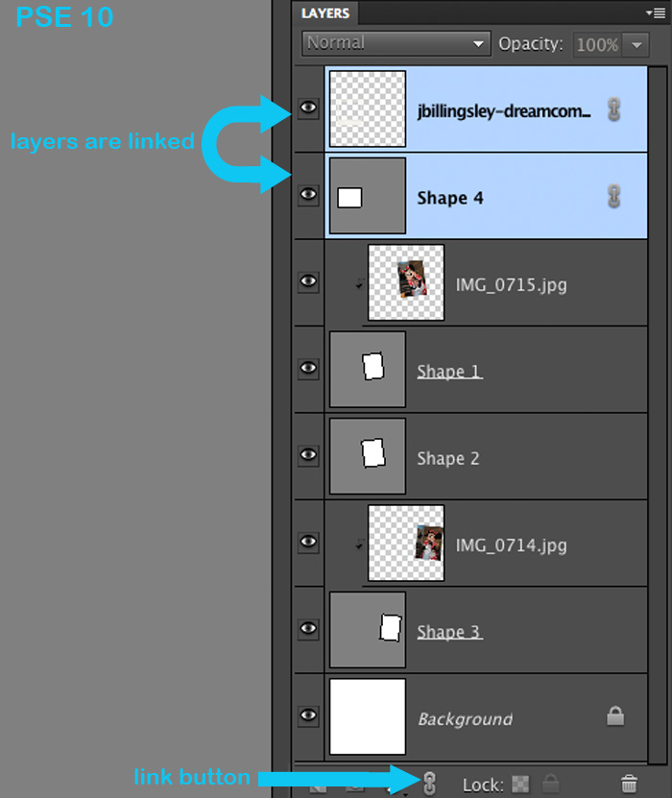
Task: Select the Layers panel tab
Action: point(325,13)
